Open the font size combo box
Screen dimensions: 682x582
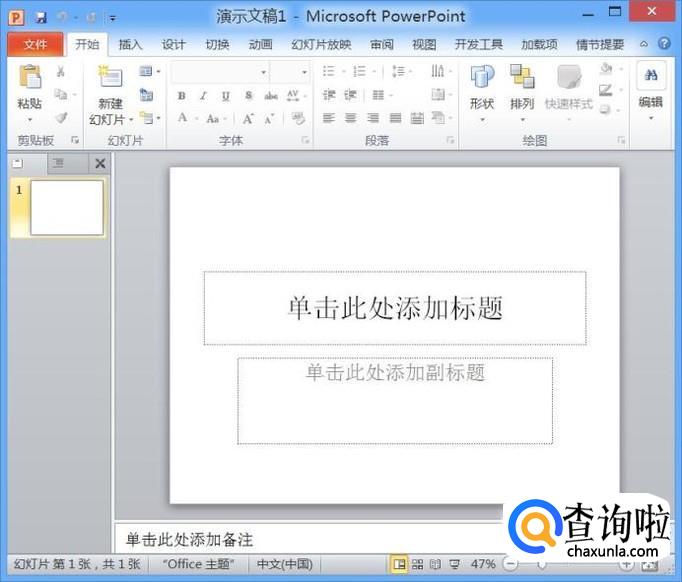click(x=289, y=72)
